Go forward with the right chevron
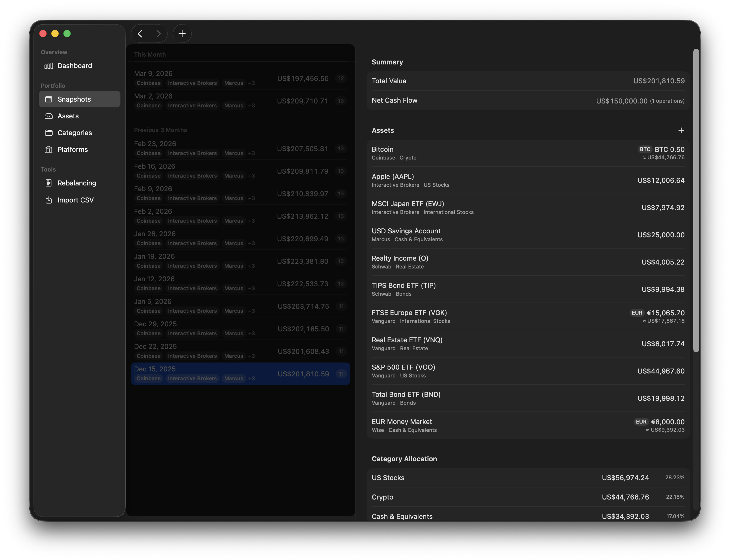 (x=158, y=34)
